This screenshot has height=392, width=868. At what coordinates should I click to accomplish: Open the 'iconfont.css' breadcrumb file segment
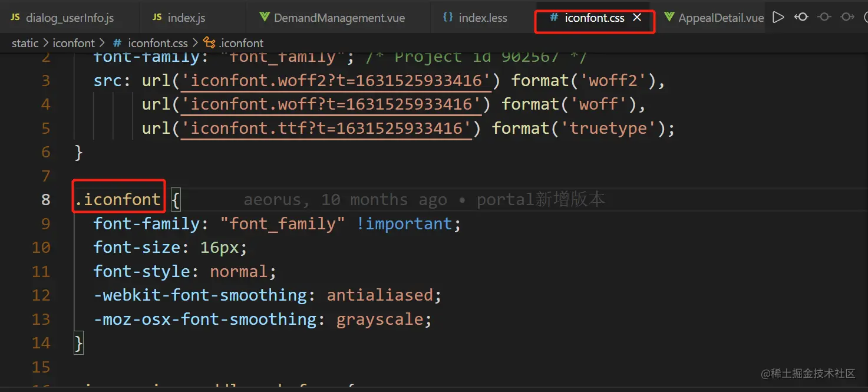(x=158, y=43)
